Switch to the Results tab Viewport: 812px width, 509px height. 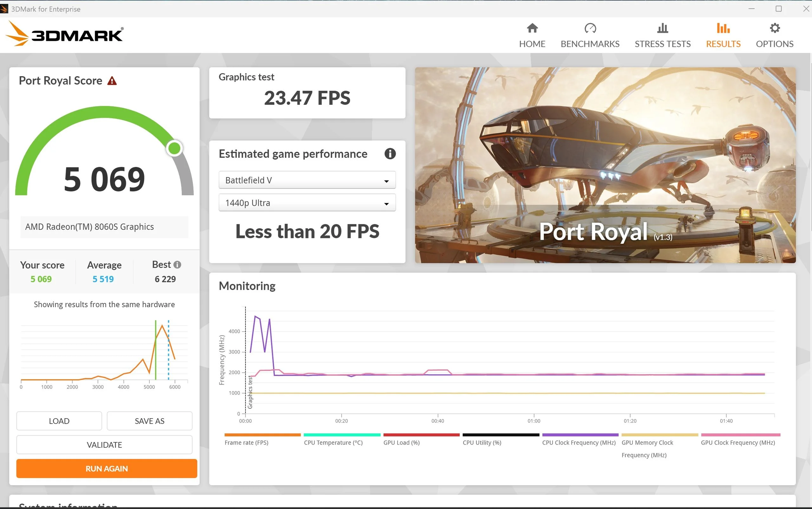[723, 35]
